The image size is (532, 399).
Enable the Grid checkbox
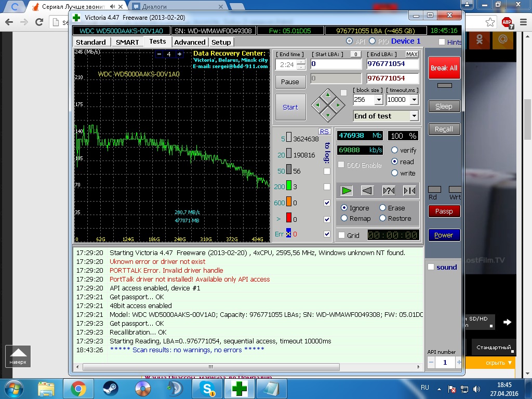pyautogui.click(x=342, y=235)
